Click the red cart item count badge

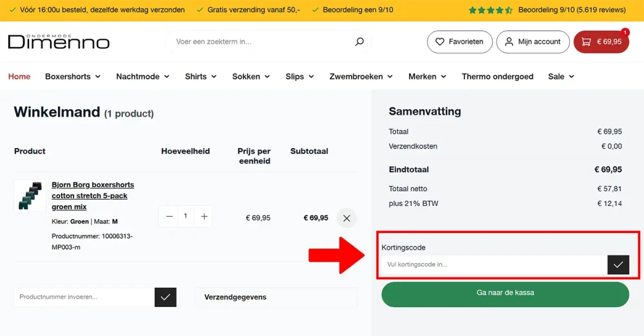625,32
